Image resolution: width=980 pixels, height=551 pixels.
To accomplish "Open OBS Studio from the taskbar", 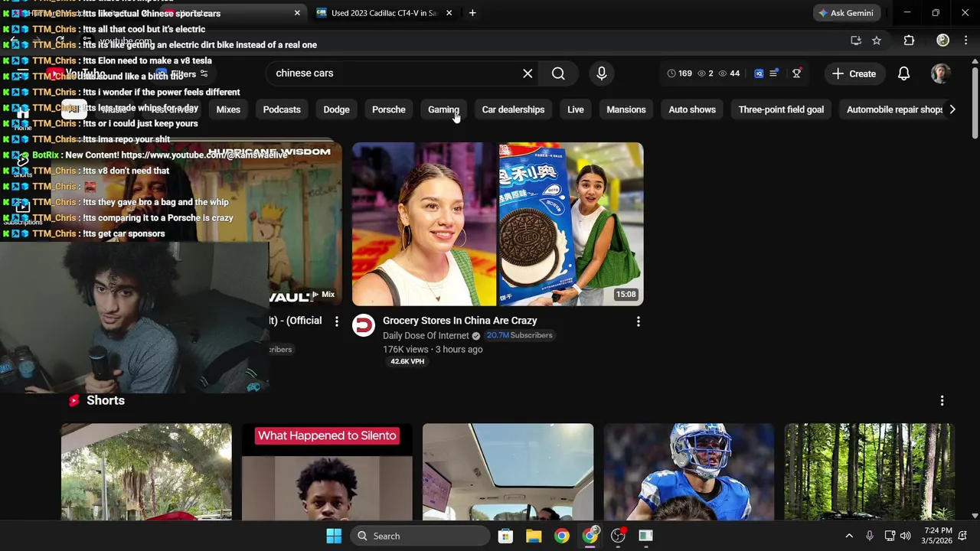I will [618, 536].
